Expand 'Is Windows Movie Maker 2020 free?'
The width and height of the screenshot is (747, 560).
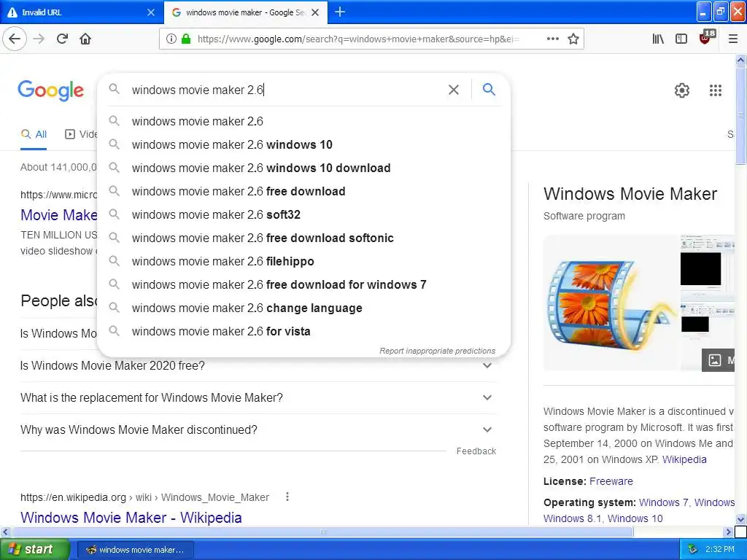(x=258, y=365)
